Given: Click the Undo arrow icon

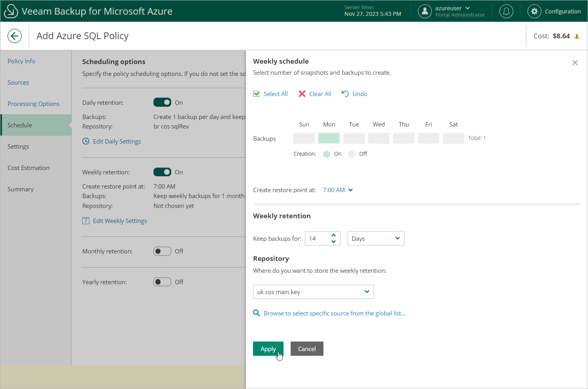Looking at the screenshot, I should click(345, 94).
